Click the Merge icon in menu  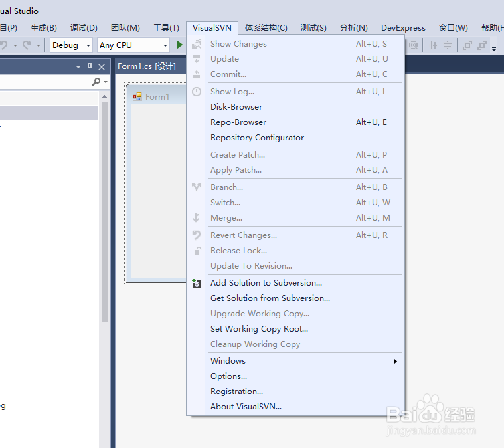coord(197,218)
